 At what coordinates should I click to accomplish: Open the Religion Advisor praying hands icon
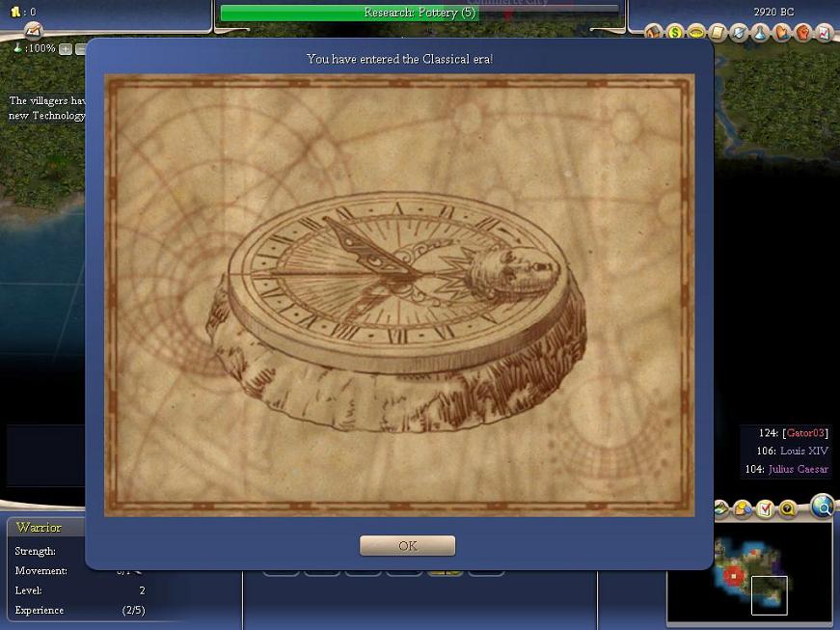[781, 32]
